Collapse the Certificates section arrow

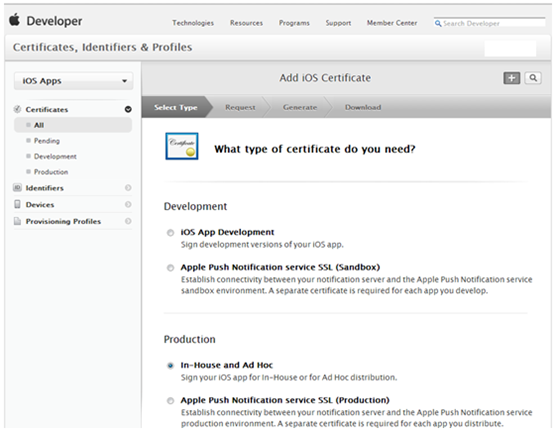click(128, 109)
